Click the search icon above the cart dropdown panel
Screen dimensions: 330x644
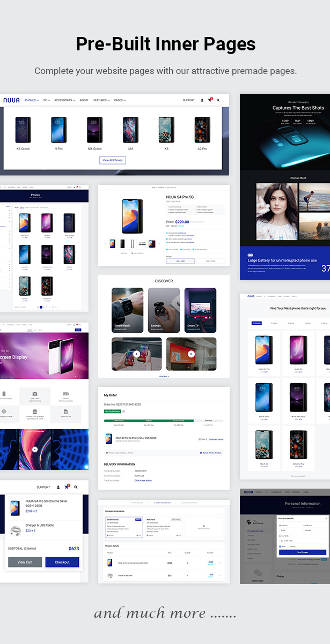[76, 487]
